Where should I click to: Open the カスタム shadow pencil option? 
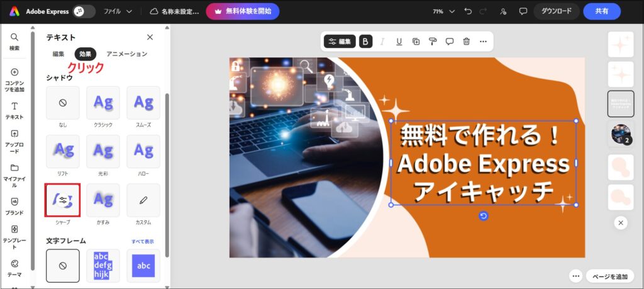[x=143, y=200]
